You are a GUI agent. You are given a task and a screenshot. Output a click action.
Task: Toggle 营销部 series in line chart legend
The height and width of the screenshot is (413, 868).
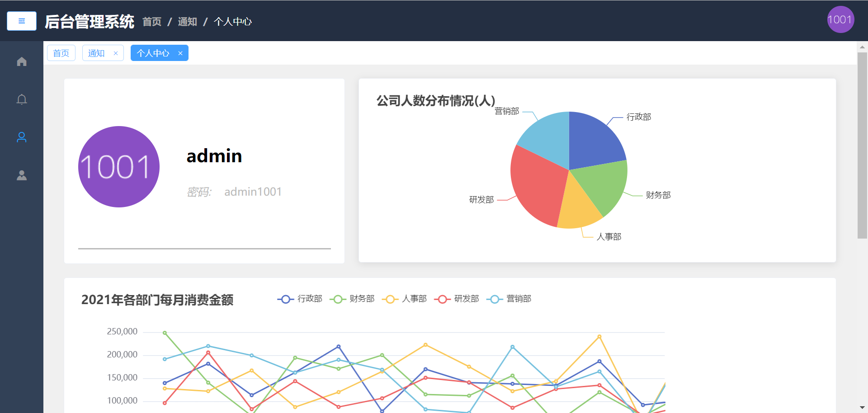point(509,299)
